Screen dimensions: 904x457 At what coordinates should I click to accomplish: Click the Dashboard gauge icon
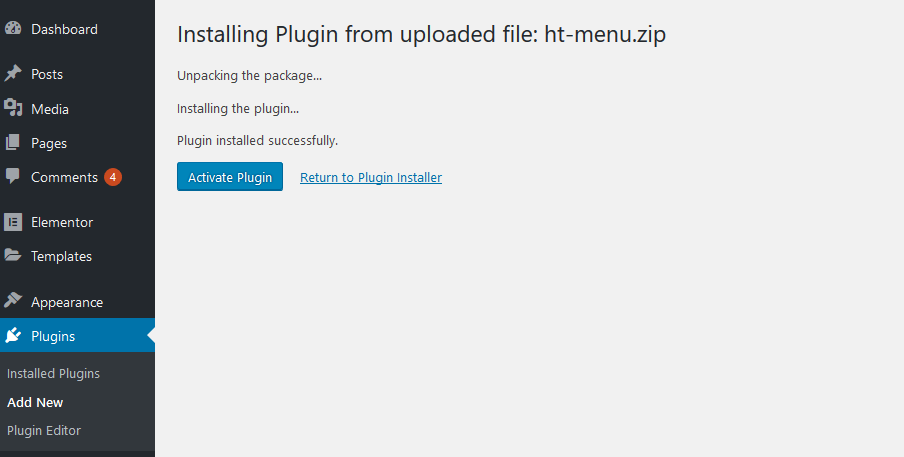click(x=13, y=29)
